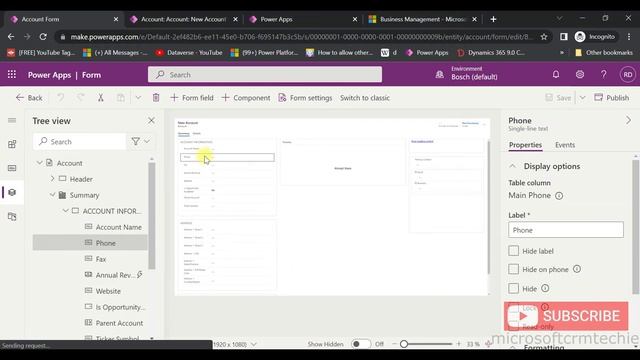Collapse the Summary tree node
The height and width of the screenshot is (360, 640).
52,195
